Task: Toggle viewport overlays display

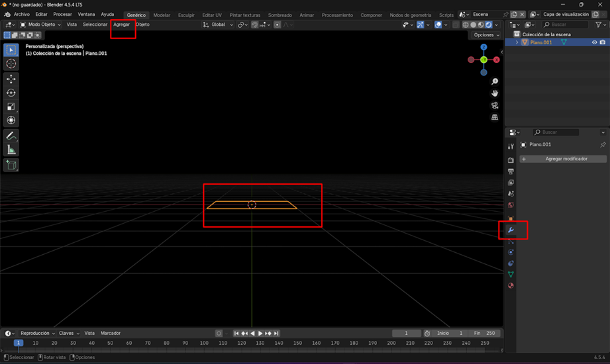Action: 438,24
